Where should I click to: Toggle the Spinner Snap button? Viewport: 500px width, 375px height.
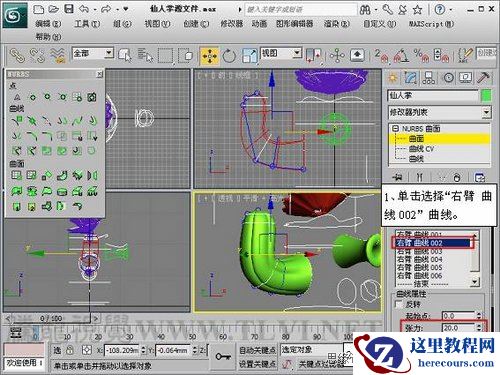click(441, 56)
